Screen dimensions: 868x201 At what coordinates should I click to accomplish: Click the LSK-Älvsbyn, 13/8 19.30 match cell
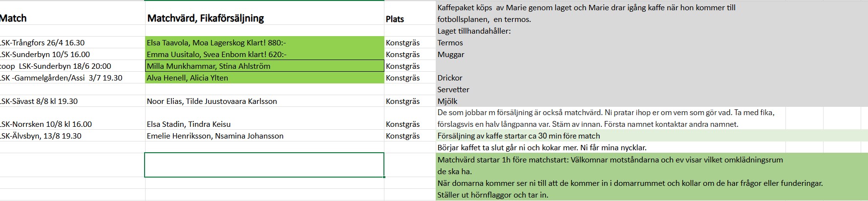pos(41,136)
